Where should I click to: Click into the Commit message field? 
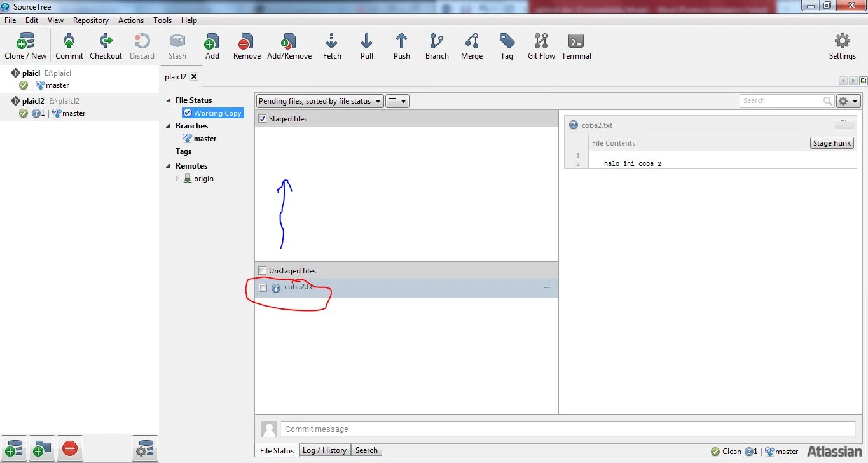[568, 429]
